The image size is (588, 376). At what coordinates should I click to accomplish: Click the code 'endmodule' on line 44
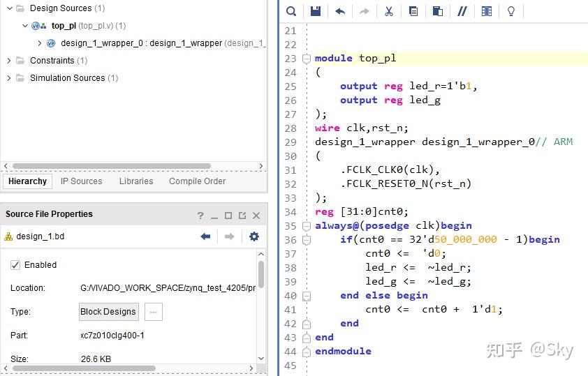[x=343, y=352]
